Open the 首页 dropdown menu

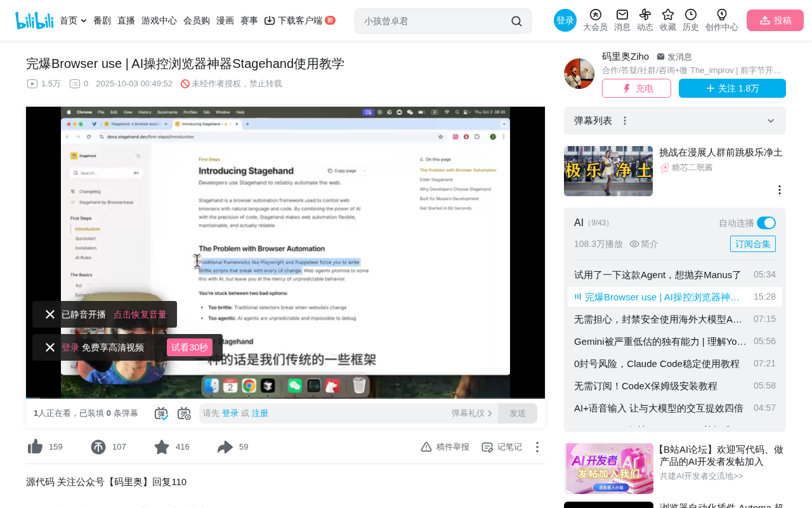(73, 20)
